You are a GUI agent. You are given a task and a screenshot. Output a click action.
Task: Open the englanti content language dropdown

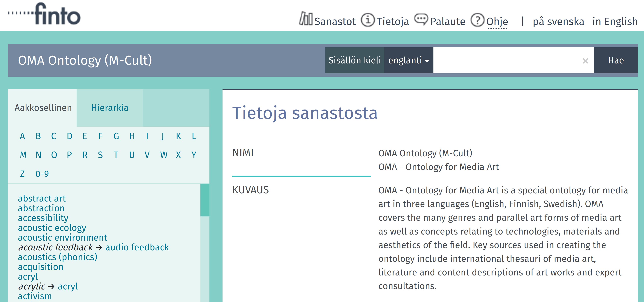pos(408,60)
